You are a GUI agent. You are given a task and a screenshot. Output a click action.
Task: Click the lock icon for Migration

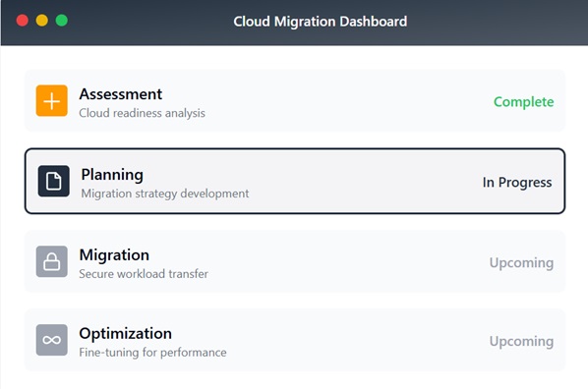point(52,261)
